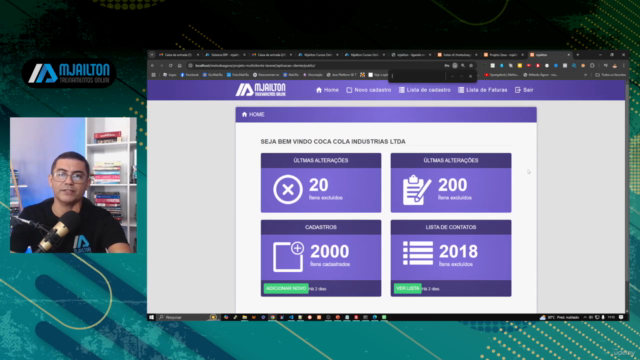Open Chrome's three-dot menu
This screenshot has height=360, width=640.
624,65
